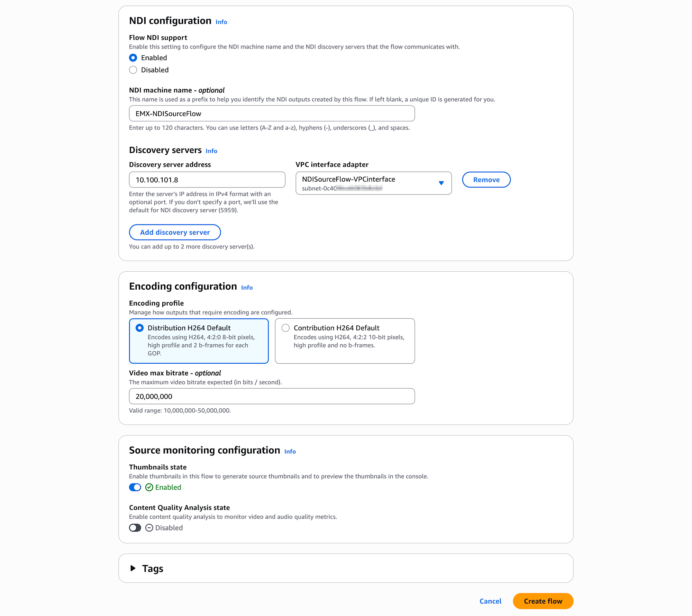The width and height of the screenshot is (692, 616).
Task: Click the dropdown arrow of VPC interface adapter
Action: [441, 183]
